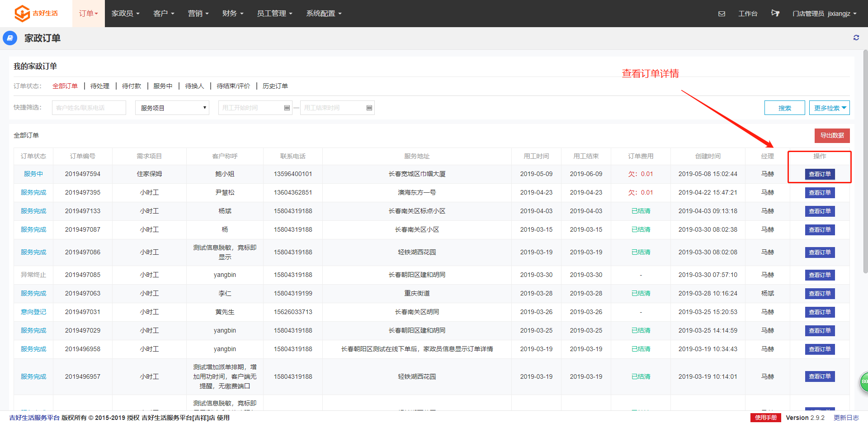Click phone number 13604362851

293,192
